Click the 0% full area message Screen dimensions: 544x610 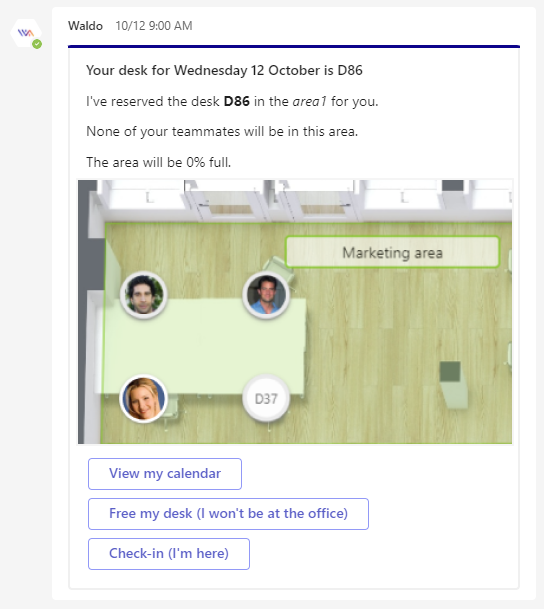(x=159, y=162)
